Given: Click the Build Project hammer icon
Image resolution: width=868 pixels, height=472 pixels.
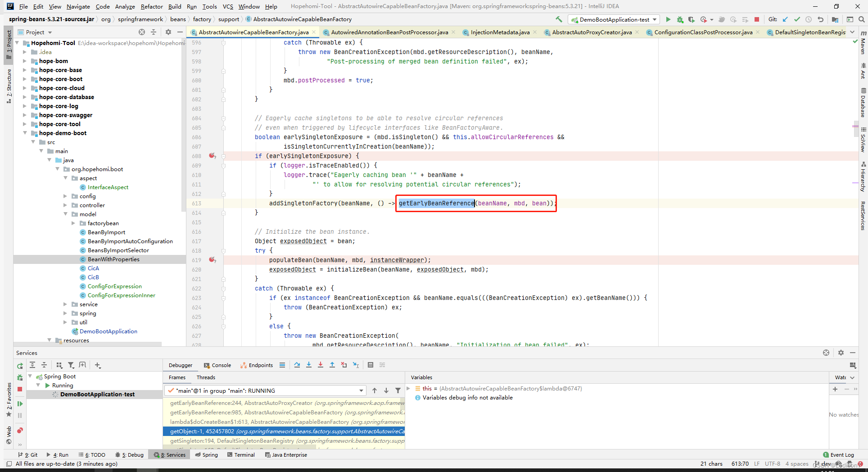Looking at the screenshot, I should click(x=559, y=19).
